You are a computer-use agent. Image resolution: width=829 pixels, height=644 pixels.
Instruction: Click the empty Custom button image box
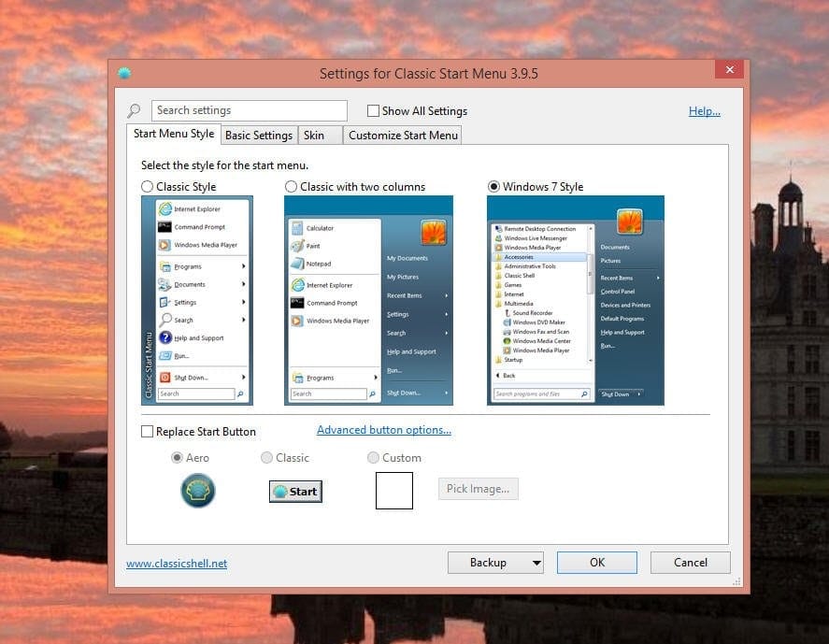pyautogui.click(x=393, y=491)
